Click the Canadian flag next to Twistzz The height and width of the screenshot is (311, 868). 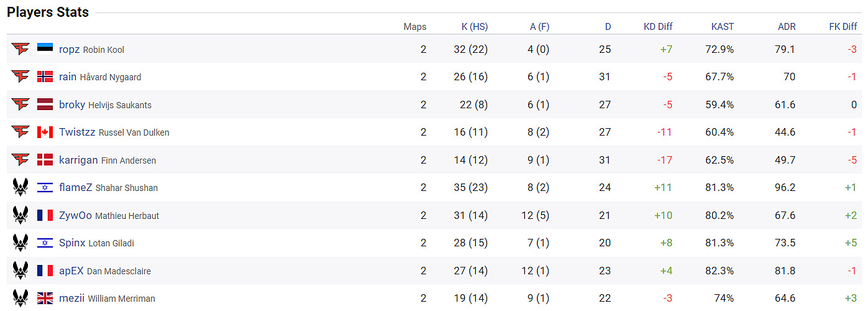click(x=45, y=132)
